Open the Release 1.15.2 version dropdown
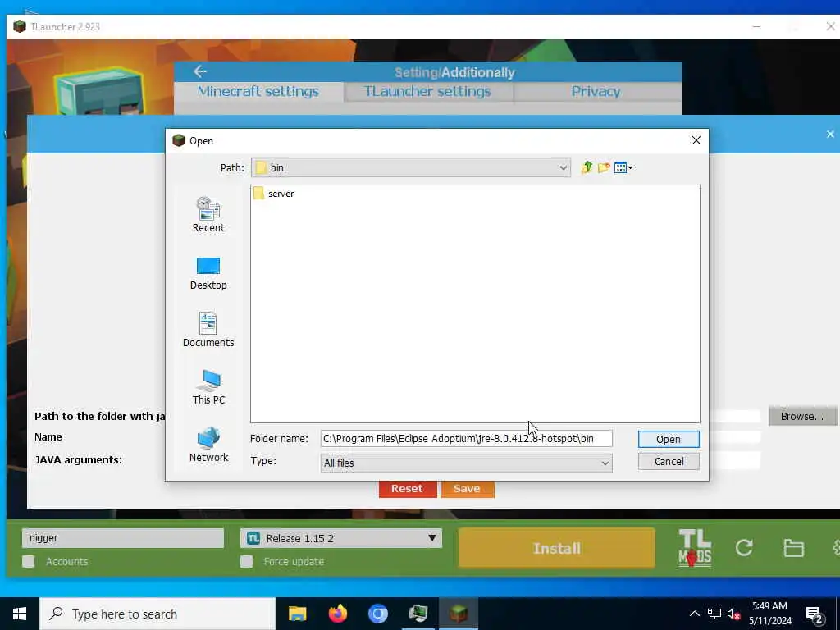The height and width of the screenshot is (630, 840). [341, 538]
